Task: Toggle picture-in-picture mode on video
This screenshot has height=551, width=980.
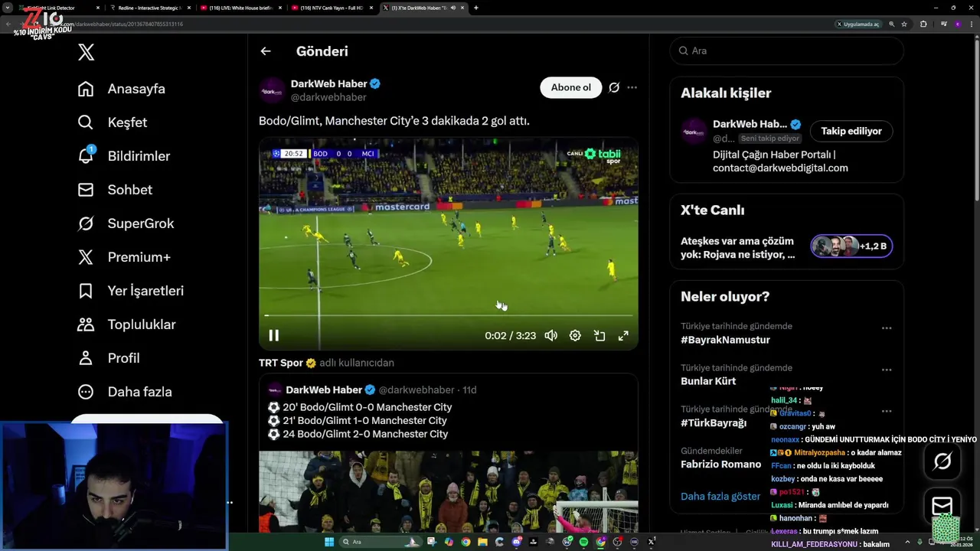Action: point(599,335)
